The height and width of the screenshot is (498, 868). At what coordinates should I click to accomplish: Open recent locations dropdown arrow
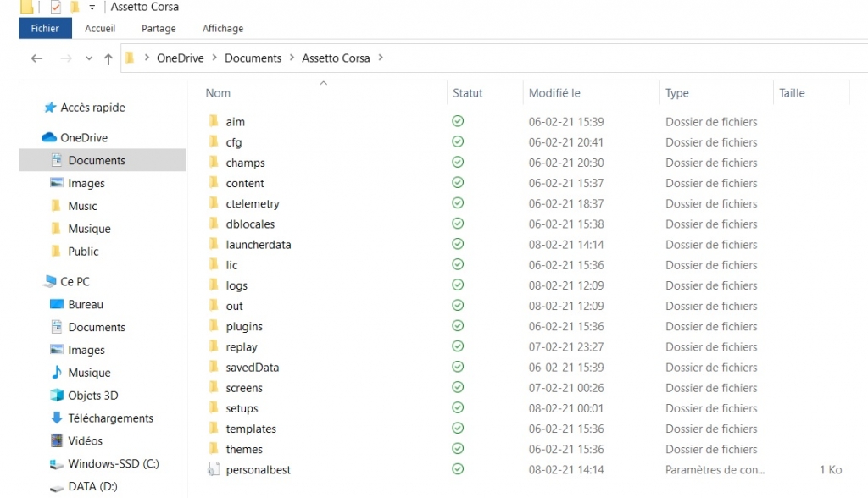(x=88, y=58)
